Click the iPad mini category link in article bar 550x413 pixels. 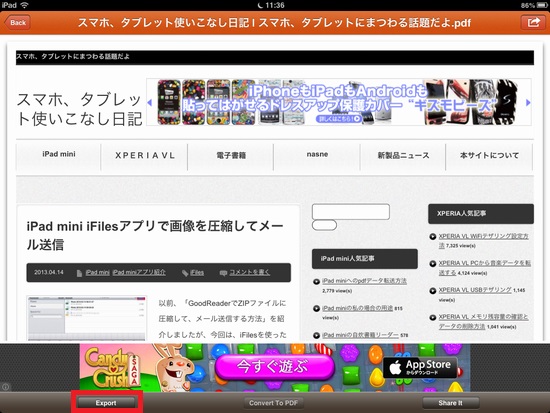point(98,272)
